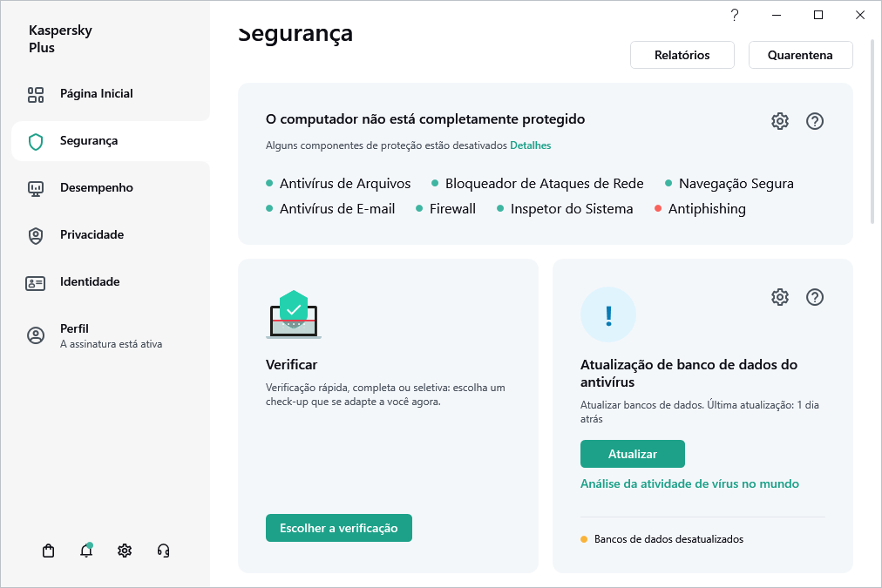Open the notifications bell icon
Viewport: 882px width, 588px height.
[86, 551]
